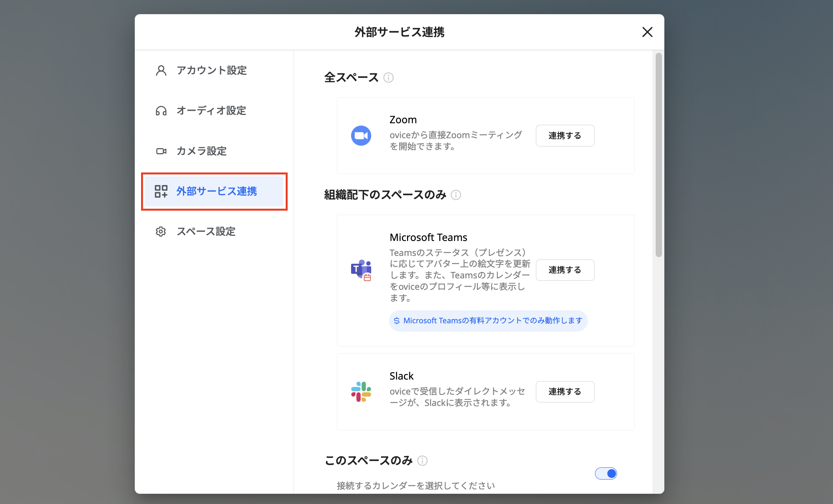
Task: Click 連携する button for Zoom
Action: pyautogui.click(x=565, y=136)
